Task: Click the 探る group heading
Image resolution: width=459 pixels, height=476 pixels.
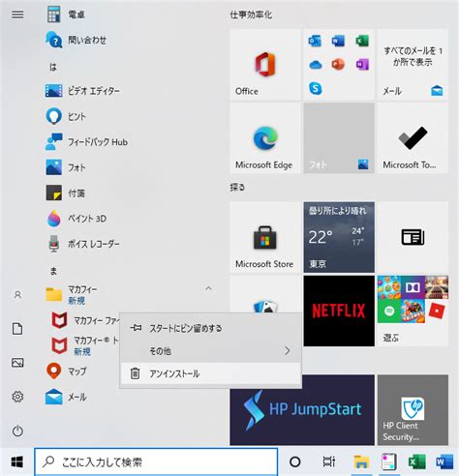Action: pyautogui.click(x=237, y=188)
